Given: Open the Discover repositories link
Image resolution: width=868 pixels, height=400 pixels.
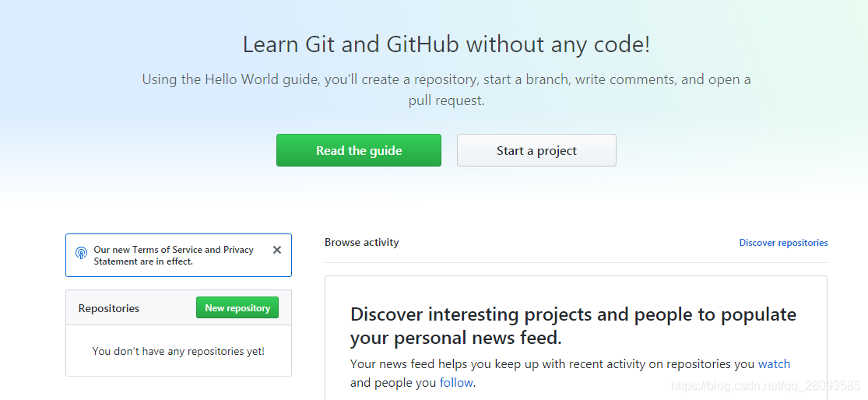Looking at the screenshot, I should pos(783,242).
